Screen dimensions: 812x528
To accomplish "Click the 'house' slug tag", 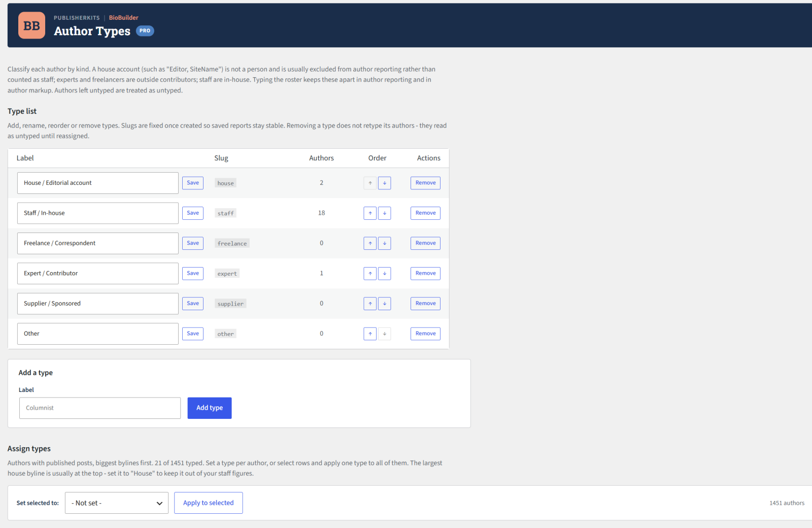I will pyautogui.click(x=226, y=183).
